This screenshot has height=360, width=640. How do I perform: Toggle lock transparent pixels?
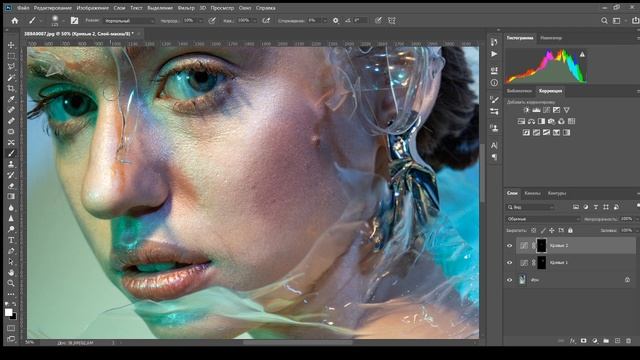click(533, 231)
